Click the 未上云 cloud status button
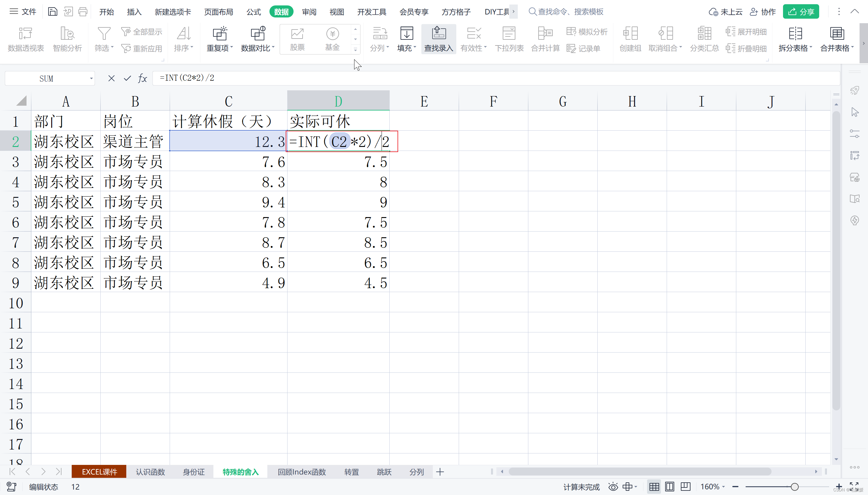Screen dimensions: 868x495 tap(725, 12)
